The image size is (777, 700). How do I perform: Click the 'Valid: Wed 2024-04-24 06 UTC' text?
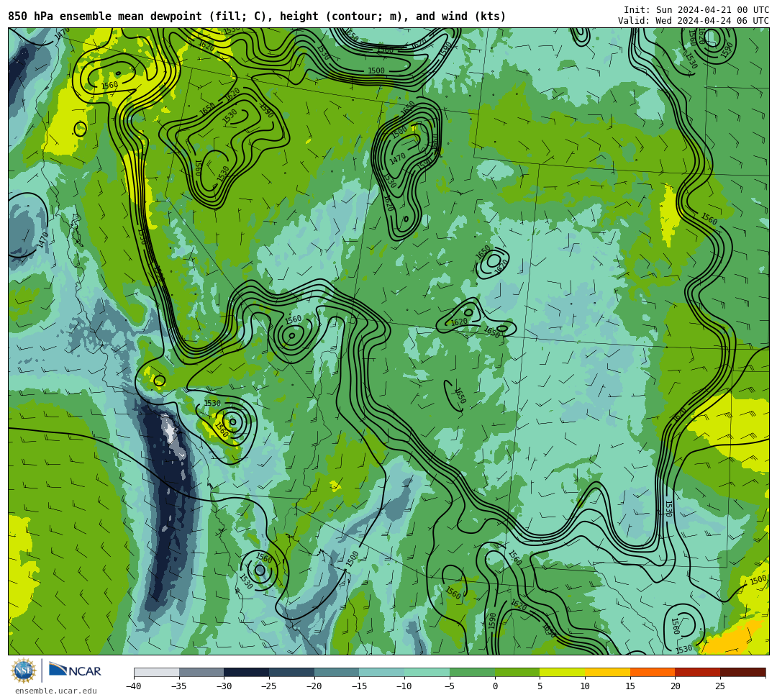(x=694, y=21)
